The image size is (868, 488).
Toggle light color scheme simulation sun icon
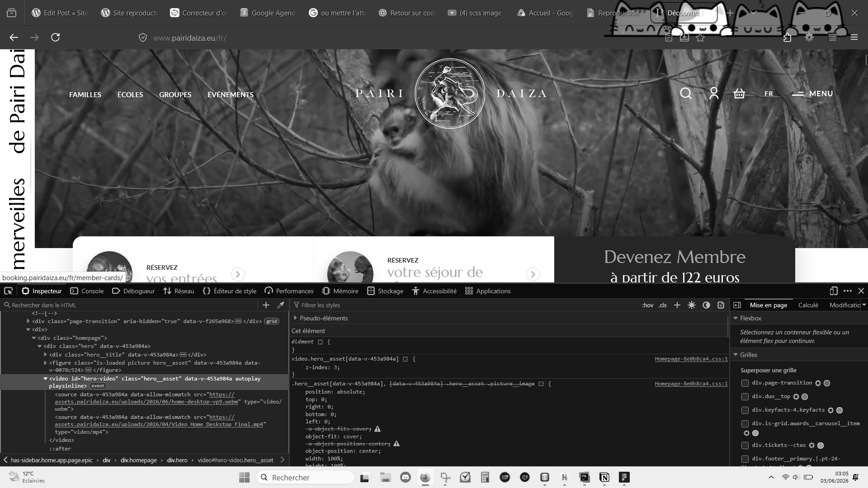pos(692,305)
